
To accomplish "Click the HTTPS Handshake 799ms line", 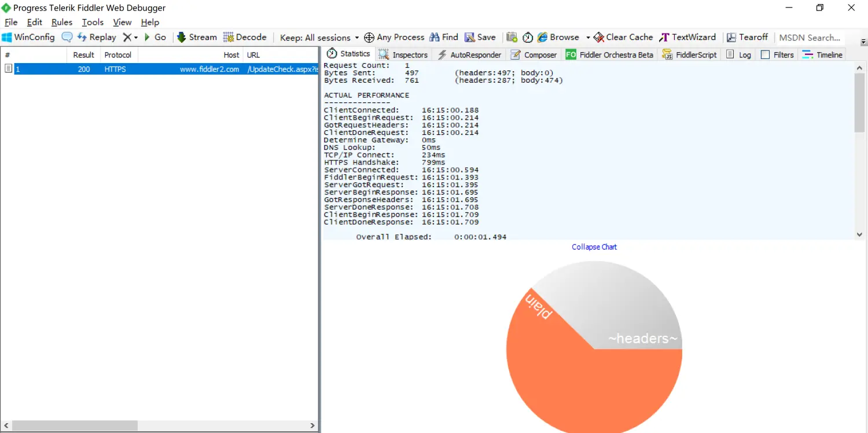I will click(x=384, y=163).
